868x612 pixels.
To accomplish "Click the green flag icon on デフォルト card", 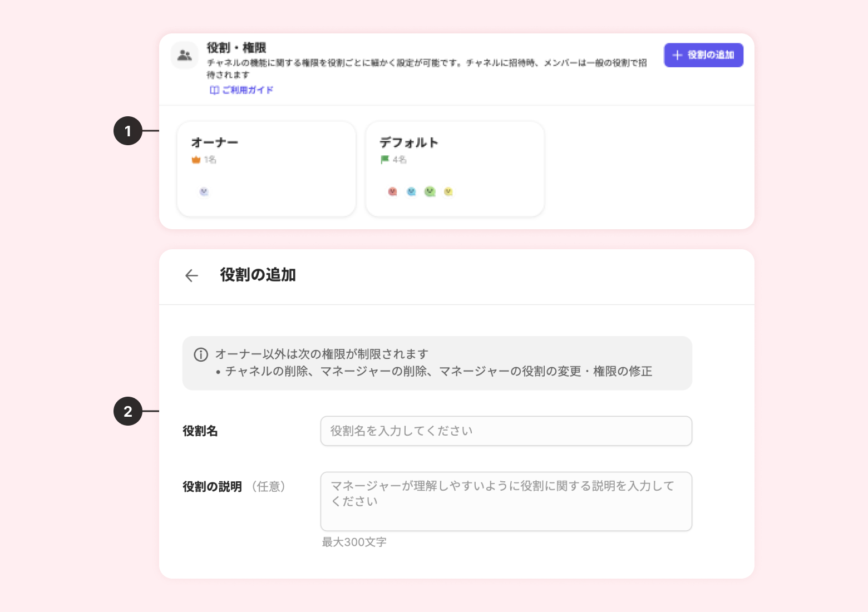I will (384, 160).
